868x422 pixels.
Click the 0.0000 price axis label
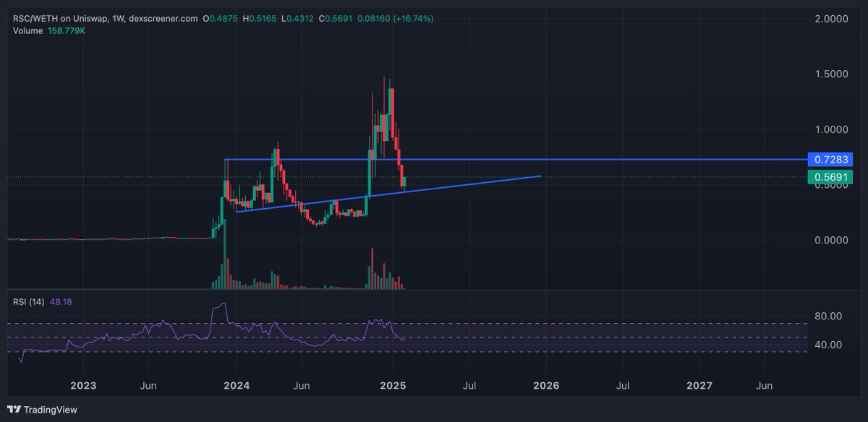pos(832,240)
